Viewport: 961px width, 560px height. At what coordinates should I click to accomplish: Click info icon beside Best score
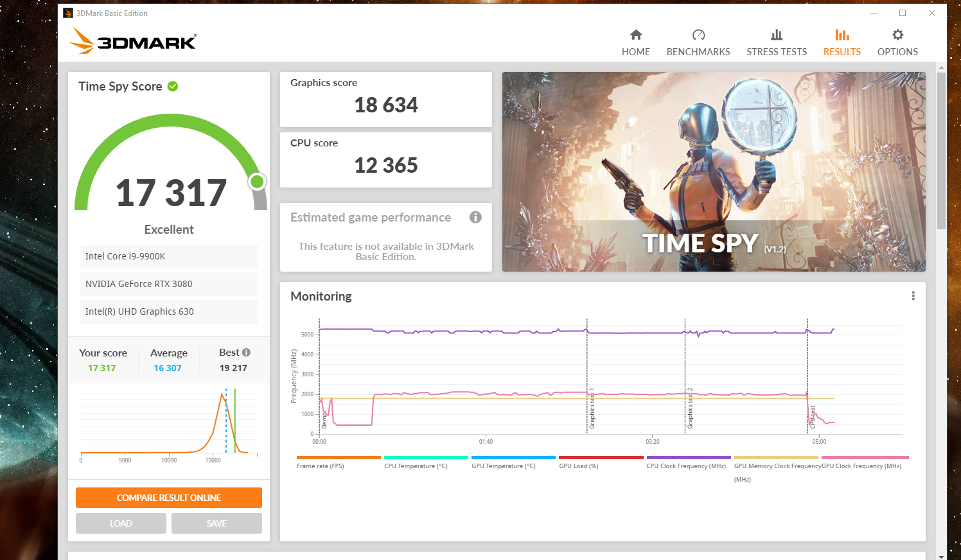246,353
